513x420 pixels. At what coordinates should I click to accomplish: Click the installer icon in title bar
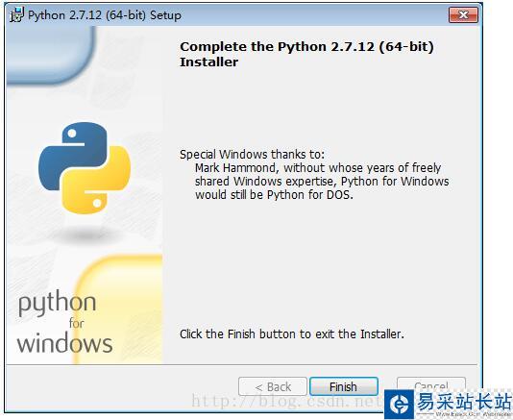click(x=16, y=15)
